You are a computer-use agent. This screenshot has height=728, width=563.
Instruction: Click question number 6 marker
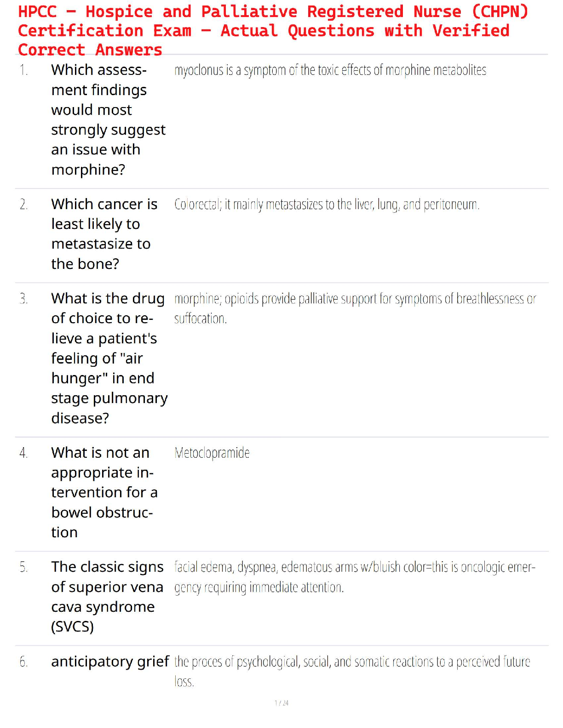tap(24, 662)
